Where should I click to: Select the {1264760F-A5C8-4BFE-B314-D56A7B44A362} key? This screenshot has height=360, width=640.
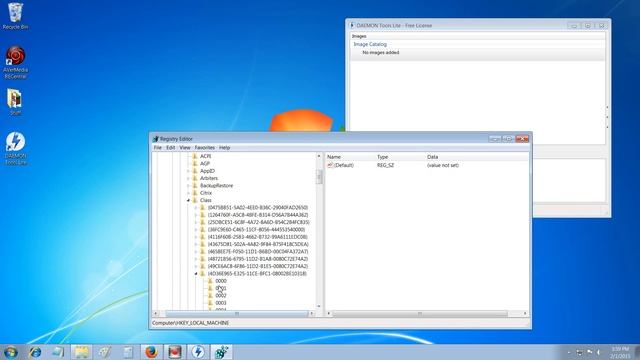click(258, 215)
